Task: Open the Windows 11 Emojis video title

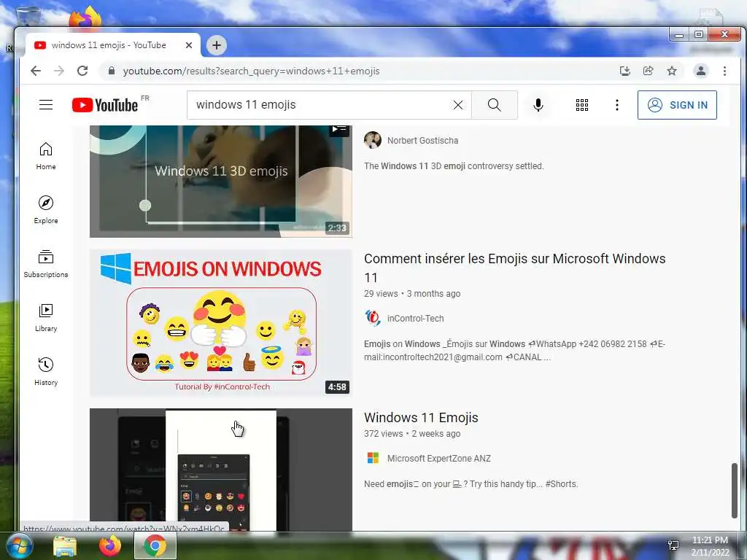Action: pos(421,418)
